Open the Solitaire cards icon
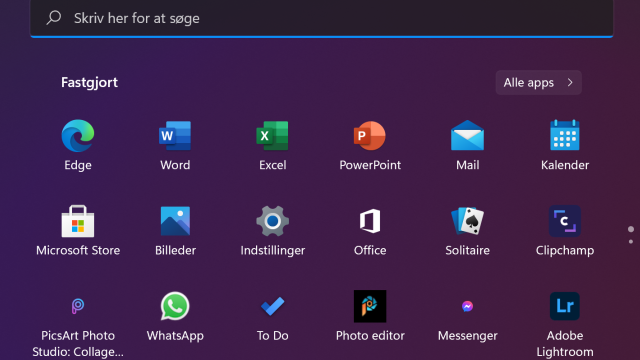The image size is (640, 360). (x=467, y=221)
